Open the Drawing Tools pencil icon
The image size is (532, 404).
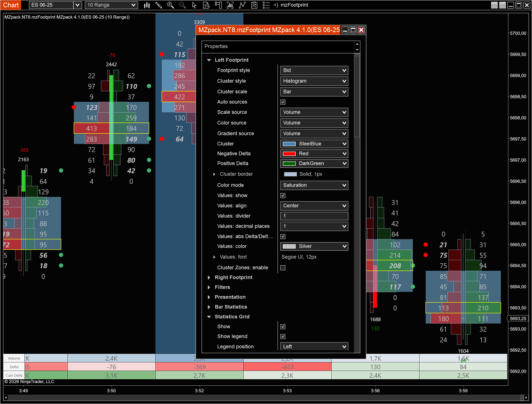click(x=158, y=5)
